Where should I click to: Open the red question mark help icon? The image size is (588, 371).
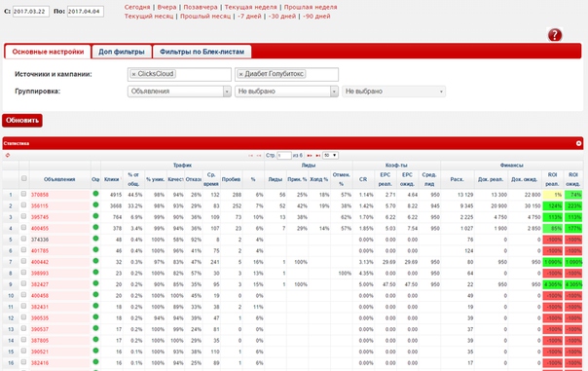coord(555,35)
